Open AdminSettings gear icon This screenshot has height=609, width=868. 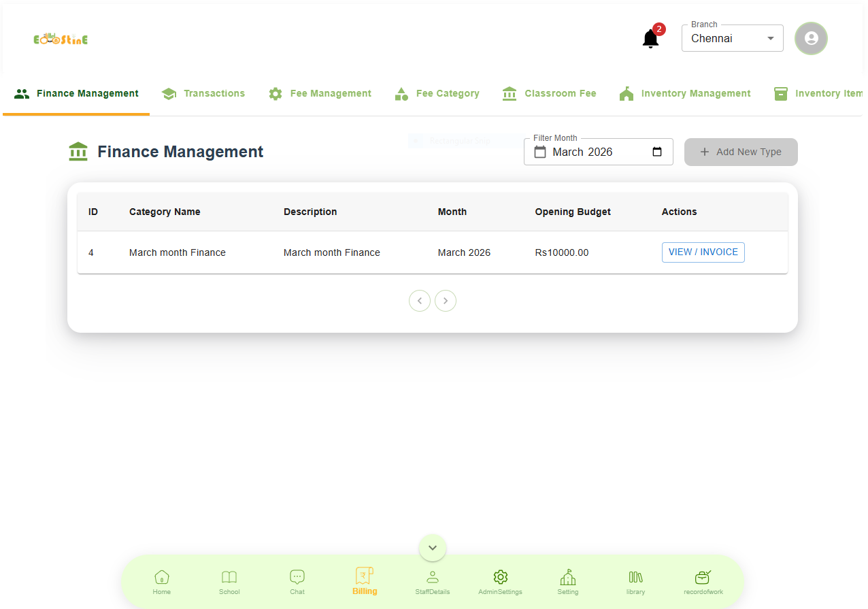click(500, 582)
